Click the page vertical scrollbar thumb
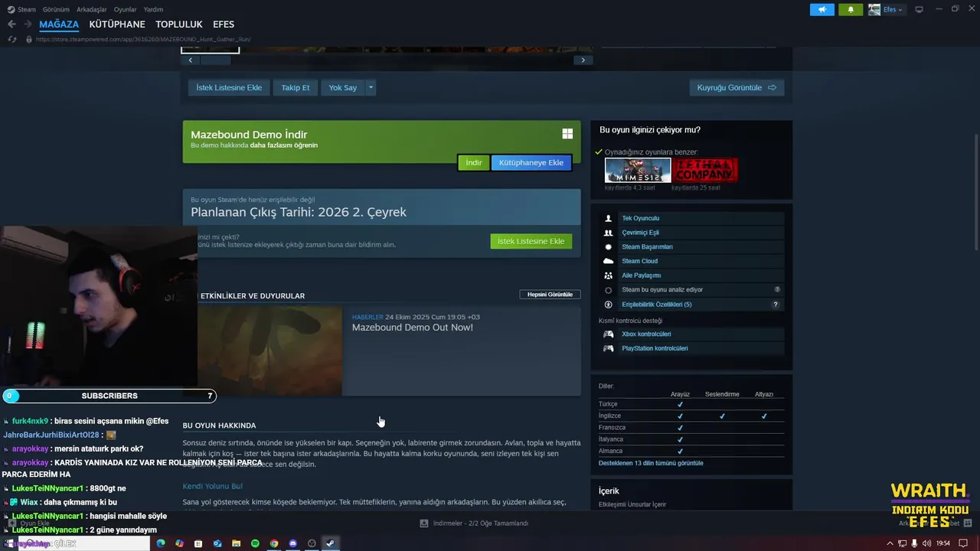The width and height of the screenshot is (980, 551). (x=975, y=191)
